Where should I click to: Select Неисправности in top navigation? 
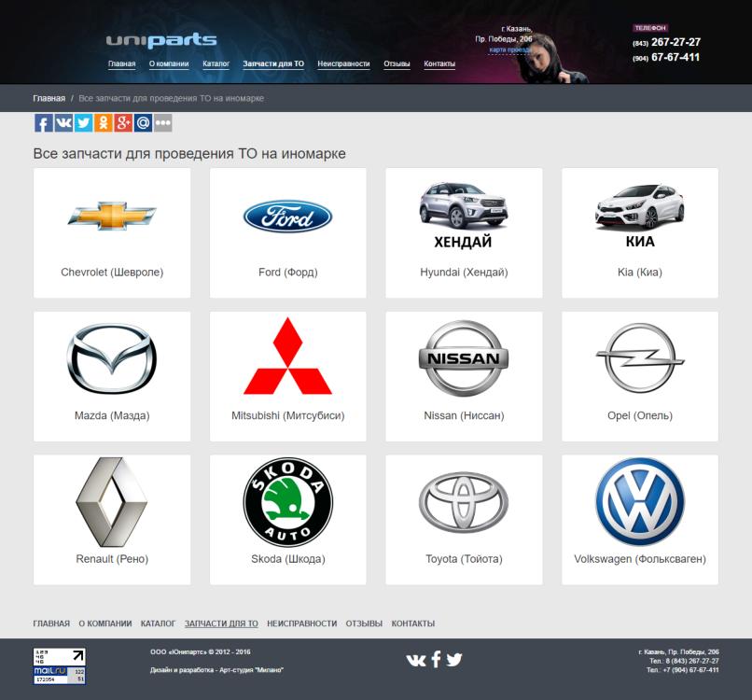pyautogui.click(x=343, y=64)
